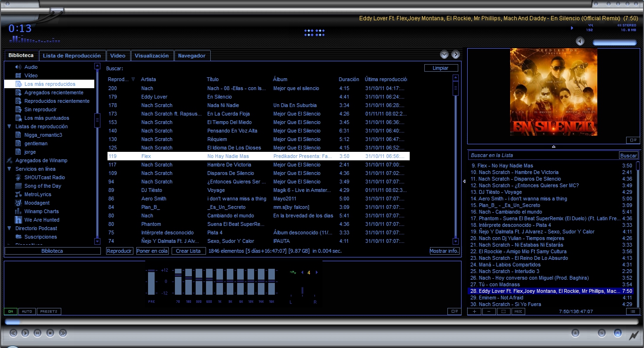Image resolution: width=644 pixels, height=348 pixels.
Task: Click the Crear Lista button
Action: [189, 251]
